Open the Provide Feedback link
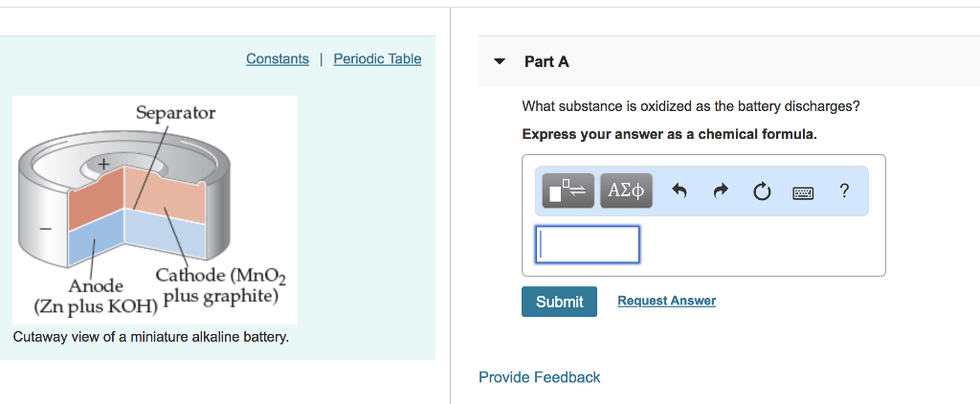The height and width of the screenshot is (404, 980). tap(539, 377)
